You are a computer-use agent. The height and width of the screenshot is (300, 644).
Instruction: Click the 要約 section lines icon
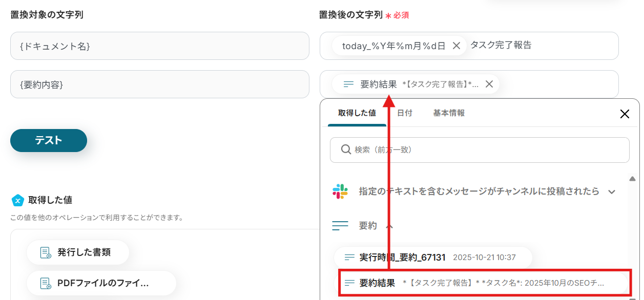[x=340, y=225]
